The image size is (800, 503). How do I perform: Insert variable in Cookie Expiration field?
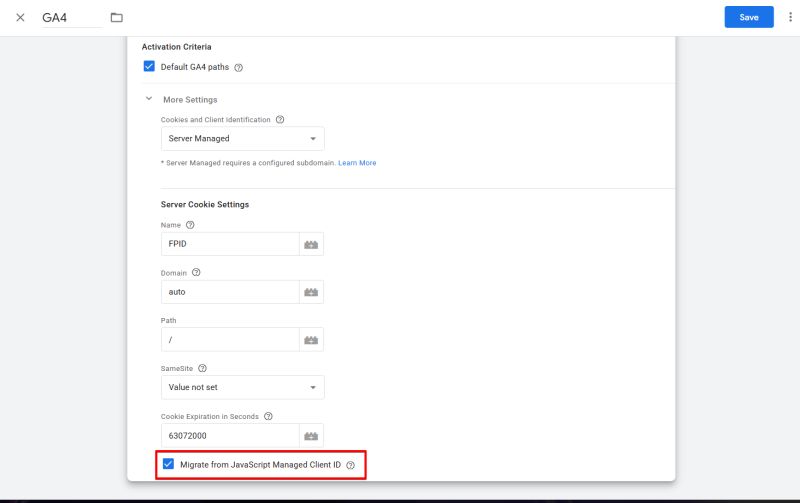click(311, 436)
